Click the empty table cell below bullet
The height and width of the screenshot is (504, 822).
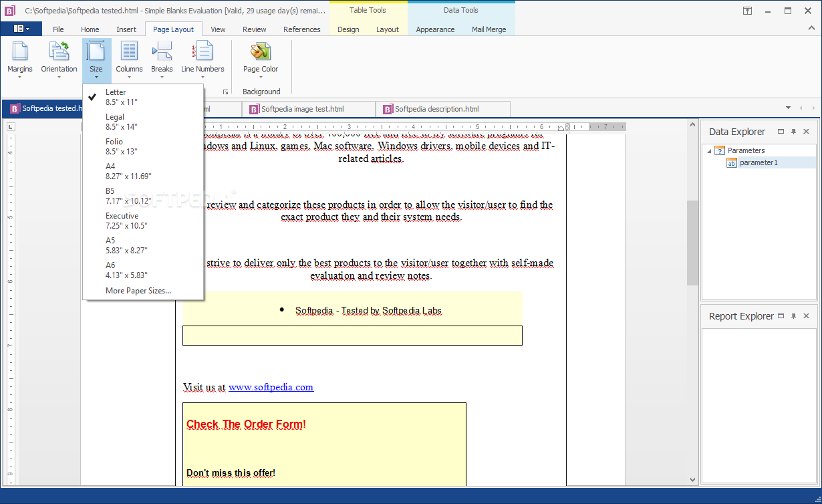click(352, 336)
